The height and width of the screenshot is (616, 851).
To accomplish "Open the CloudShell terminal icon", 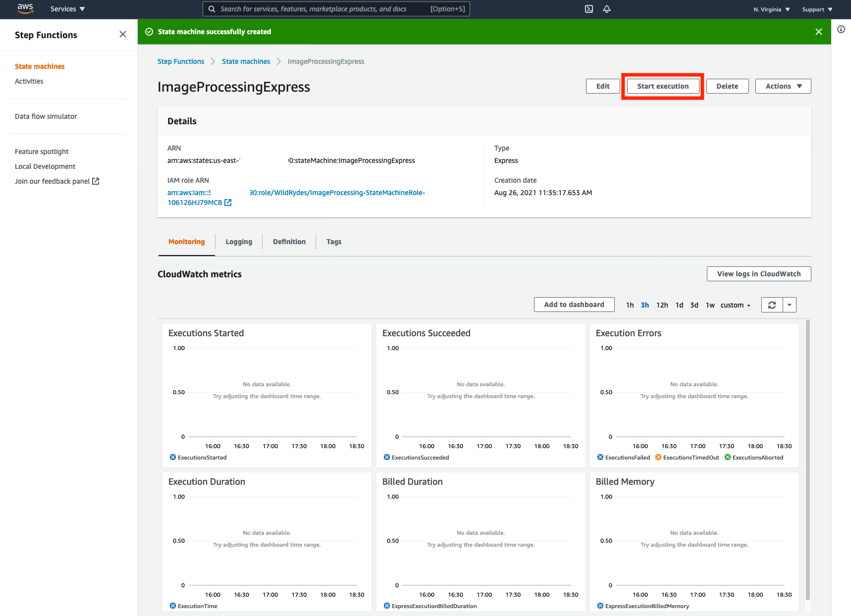I will click(589, 9).
